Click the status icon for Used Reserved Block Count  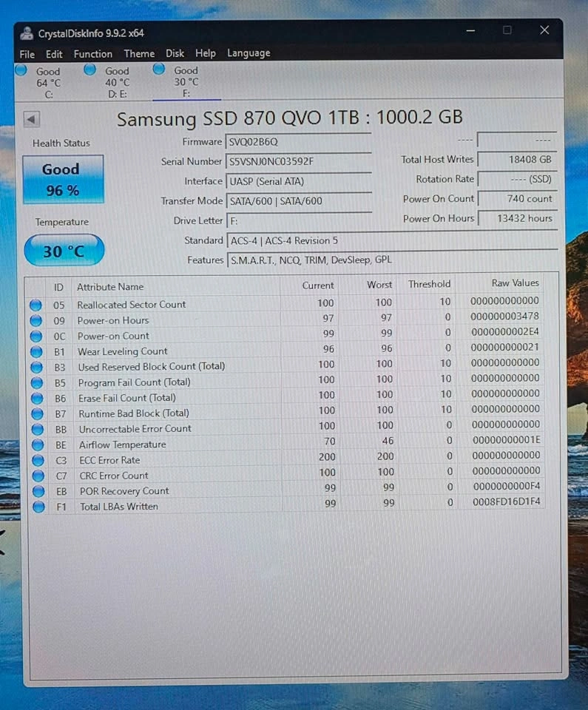(x=37, y=368)
